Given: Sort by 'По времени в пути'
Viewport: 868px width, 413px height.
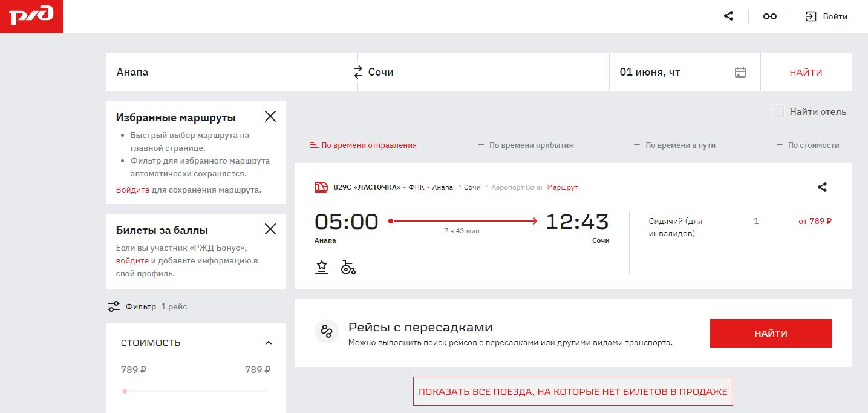Looking at the screenshot, I should 674,145.
